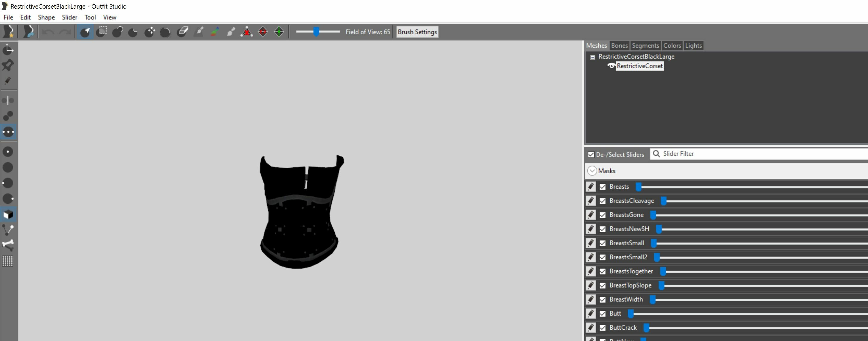Open the File menu
This screenshot has height=341, width=868.
(x=8, y=17)
